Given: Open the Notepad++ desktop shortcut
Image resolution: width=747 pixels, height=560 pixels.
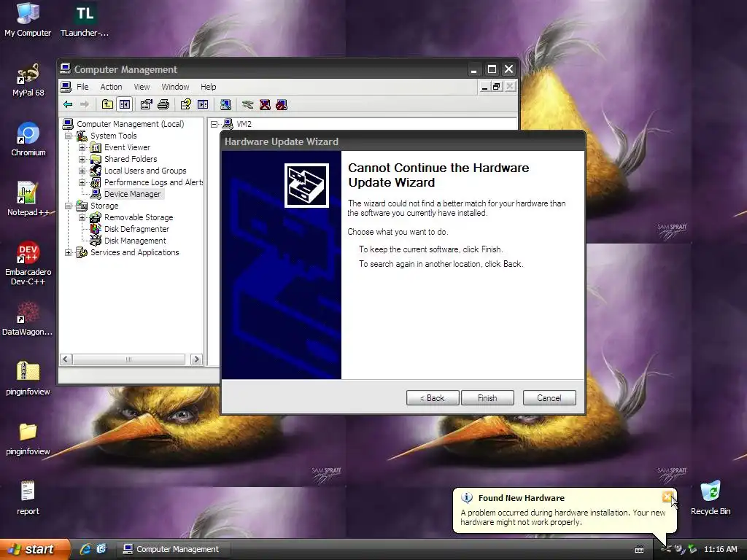Looking at the screenshot, I should 28,199.
